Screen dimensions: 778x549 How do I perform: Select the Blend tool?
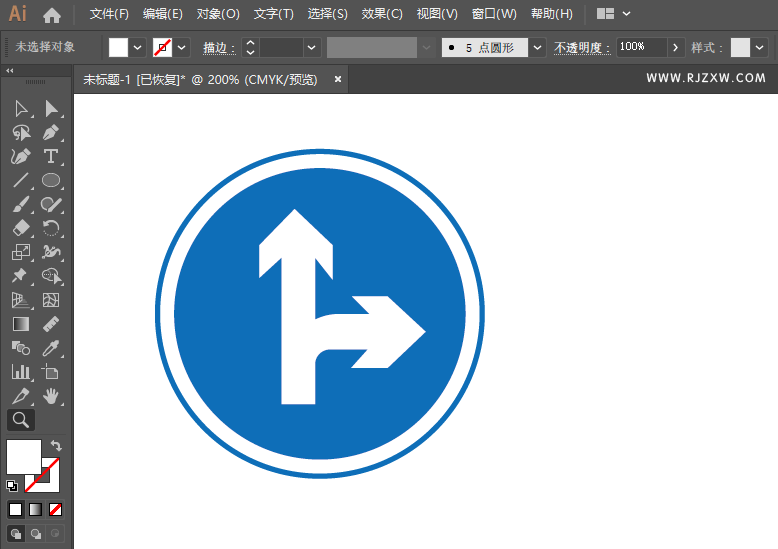tap(21, 348)
